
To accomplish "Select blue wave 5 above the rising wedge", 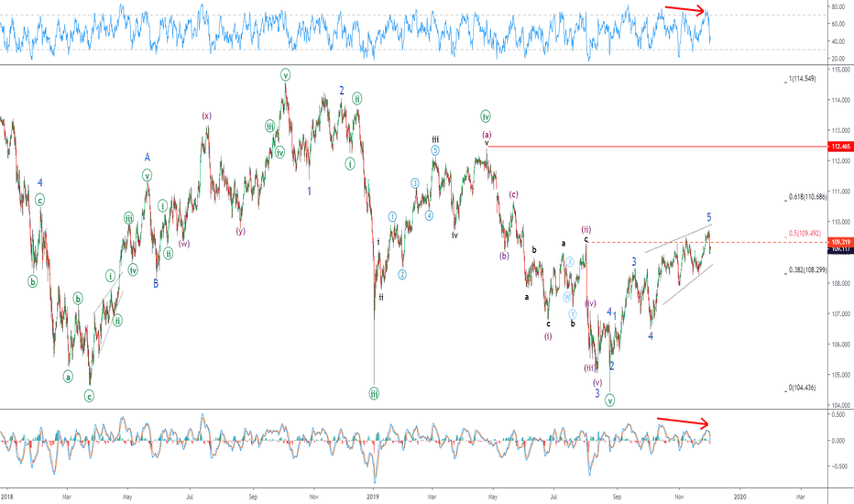I will tap(708, 217).
